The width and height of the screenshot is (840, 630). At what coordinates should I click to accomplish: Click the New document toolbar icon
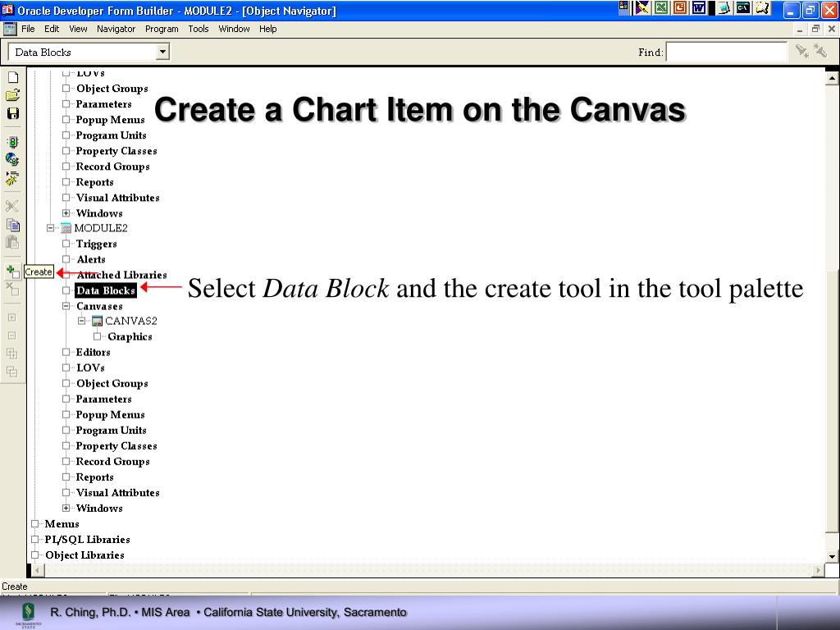pos(13,77)
